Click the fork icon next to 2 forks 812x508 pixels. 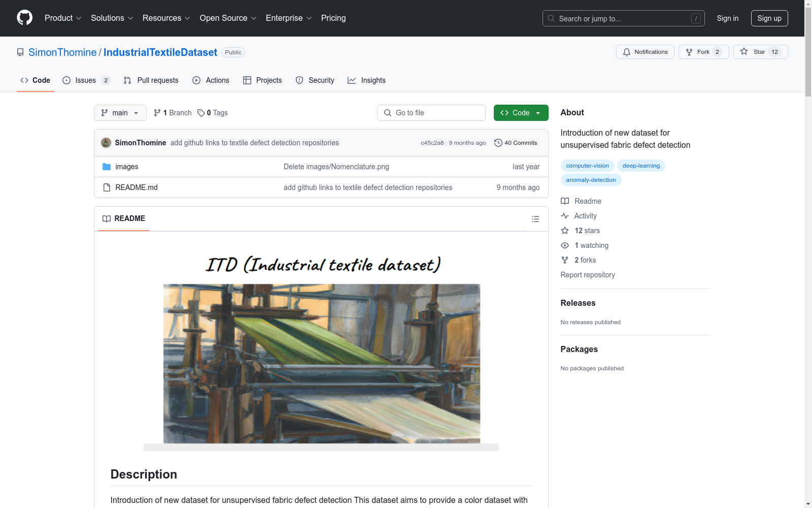pyautogui.click(x=565, y=260)
